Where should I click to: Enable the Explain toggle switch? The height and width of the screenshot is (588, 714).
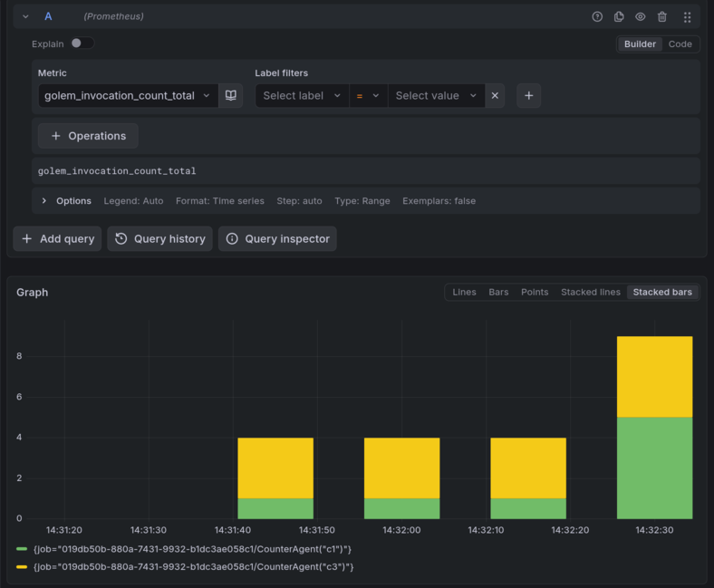(82, 43)
